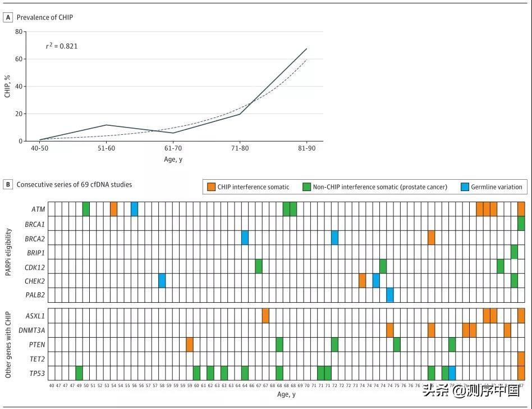
Task: Click the ASXL1 gene row label
Action: 35,316
